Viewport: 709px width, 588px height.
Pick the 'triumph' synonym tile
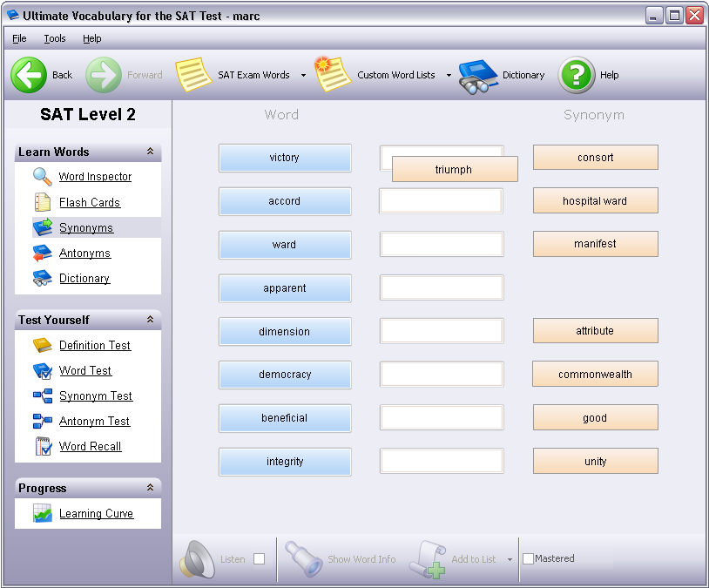point(455,169)
